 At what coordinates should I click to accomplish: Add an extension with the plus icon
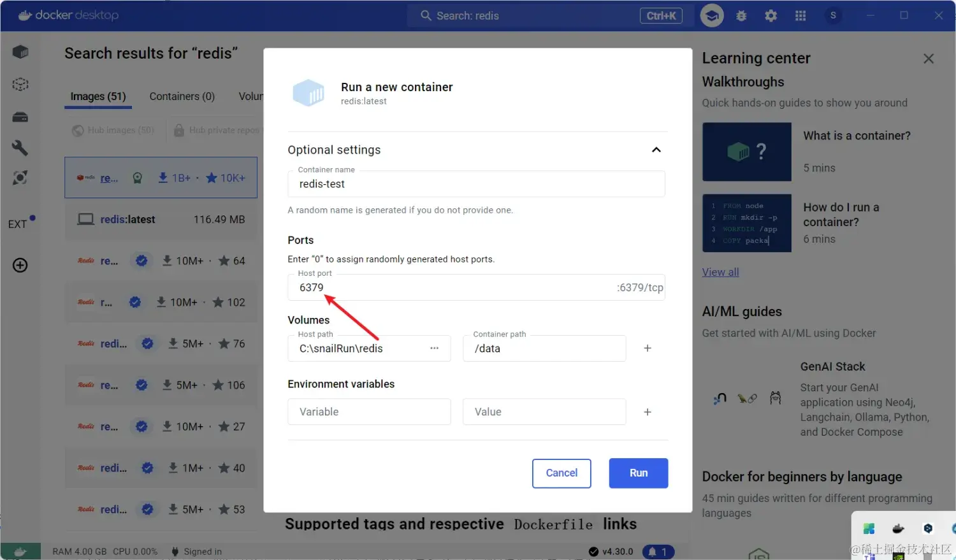click(x=20, y=265)
